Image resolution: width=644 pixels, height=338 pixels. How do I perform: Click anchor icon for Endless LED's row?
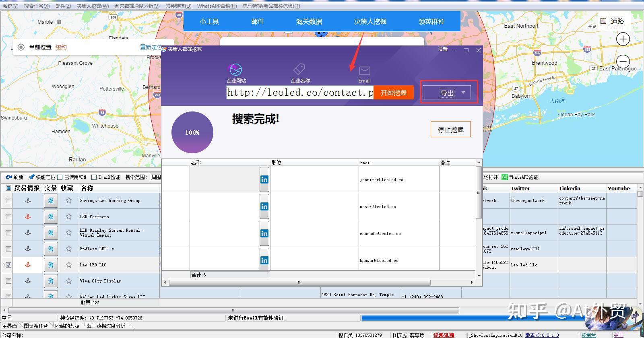tap(28, 249)
